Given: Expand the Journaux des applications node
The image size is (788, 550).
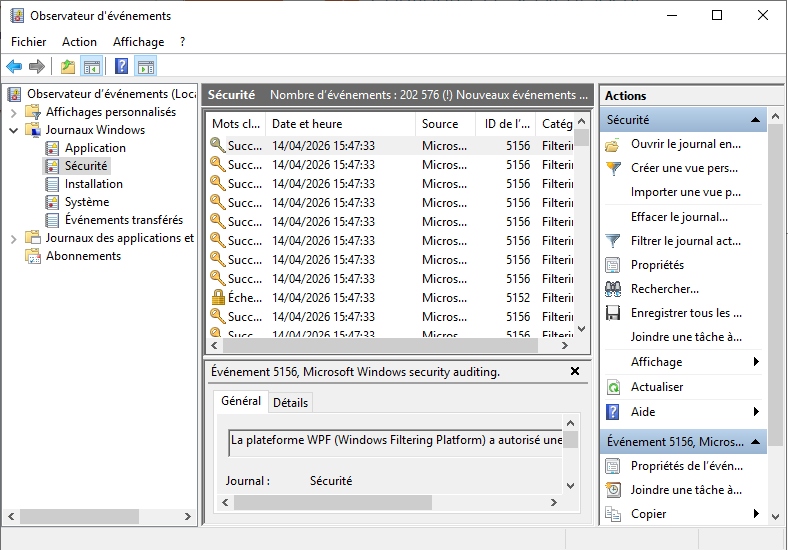Looking at the screenshot, I should click(x=14, y=239).
